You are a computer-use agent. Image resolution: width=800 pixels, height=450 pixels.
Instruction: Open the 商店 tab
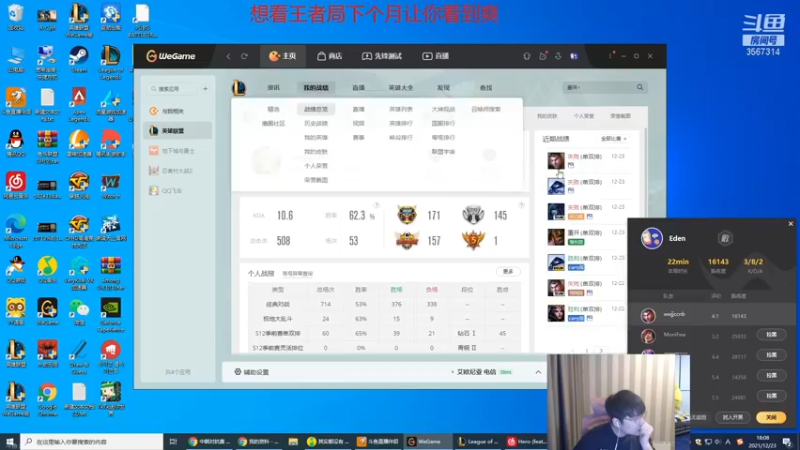pyautogui.click(x=329, y=56)
